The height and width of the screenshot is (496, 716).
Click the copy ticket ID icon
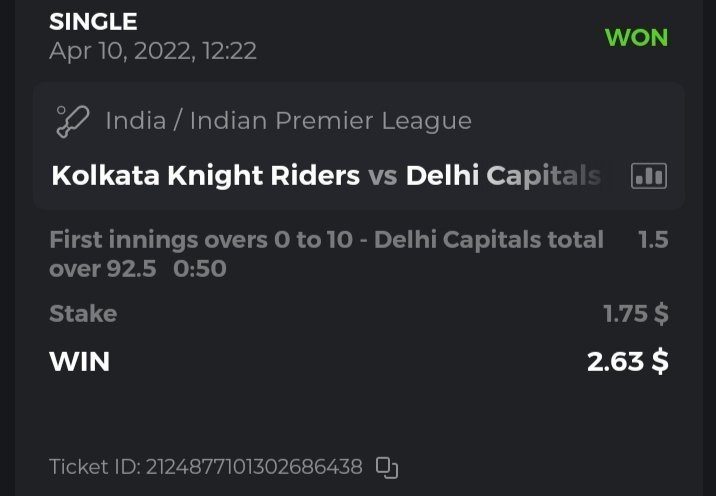point(387,467)
